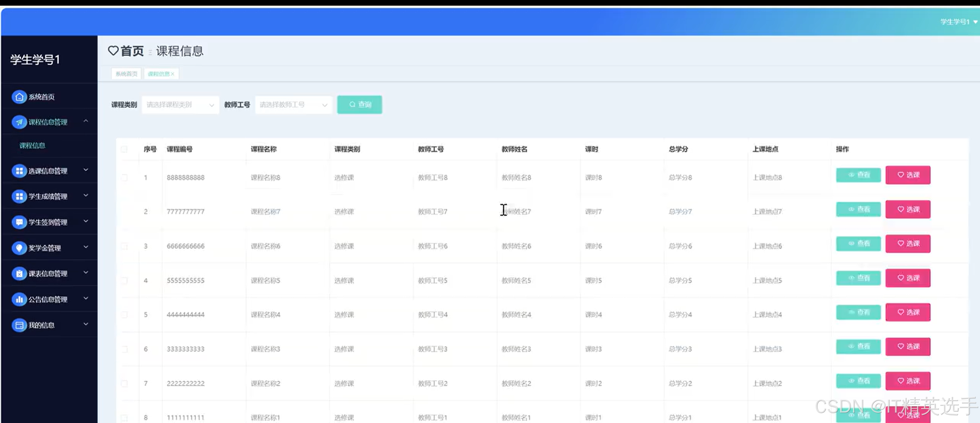Click the heart icon beside 首页 breadcrumb

tap(113, 51)
